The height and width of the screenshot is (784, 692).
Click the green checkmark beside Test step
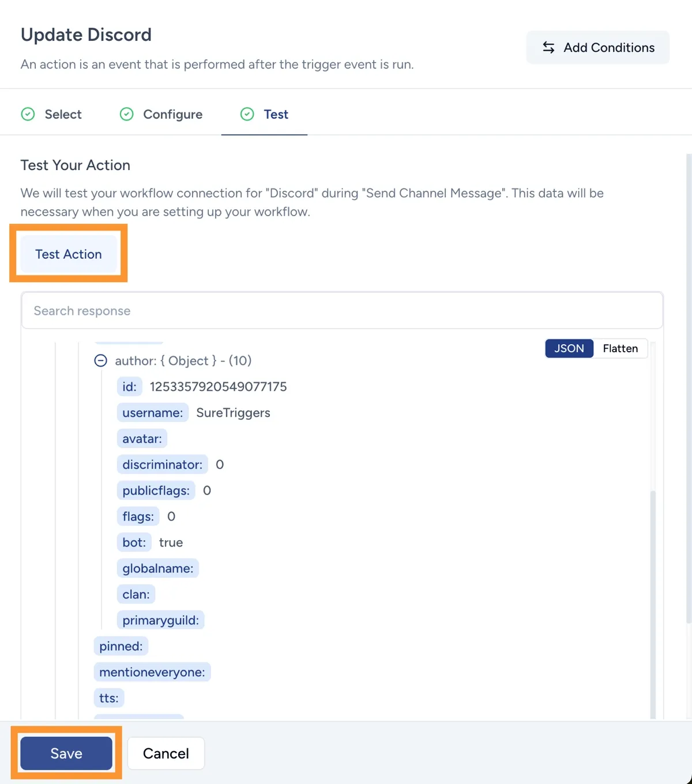(247, 114)
